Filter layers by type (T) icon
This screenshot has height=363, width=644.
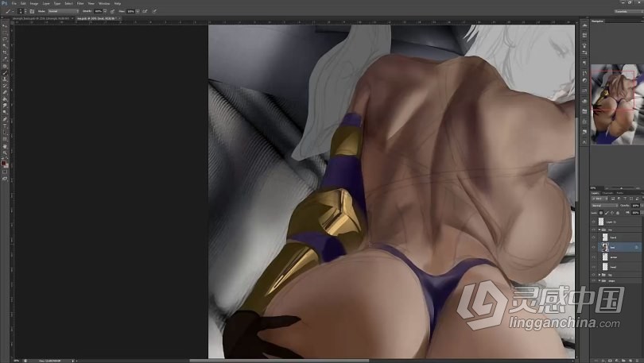(x=625, y=199)
